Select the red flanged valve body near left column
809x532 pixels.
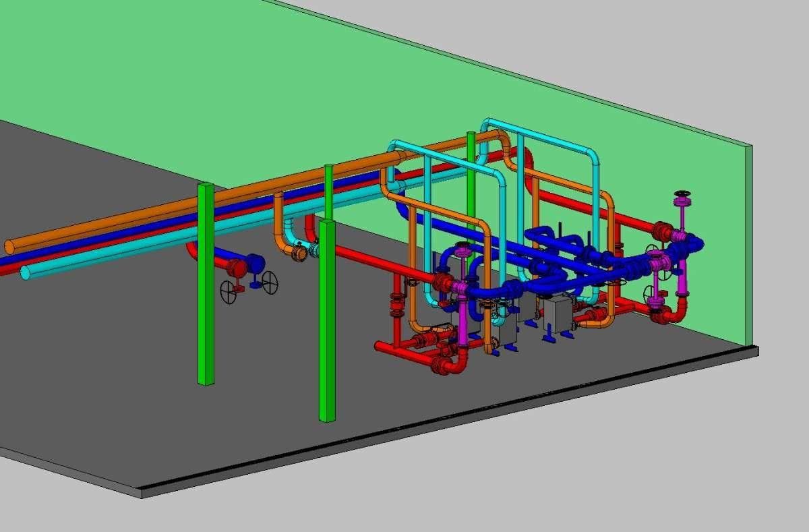click(237, 268)
